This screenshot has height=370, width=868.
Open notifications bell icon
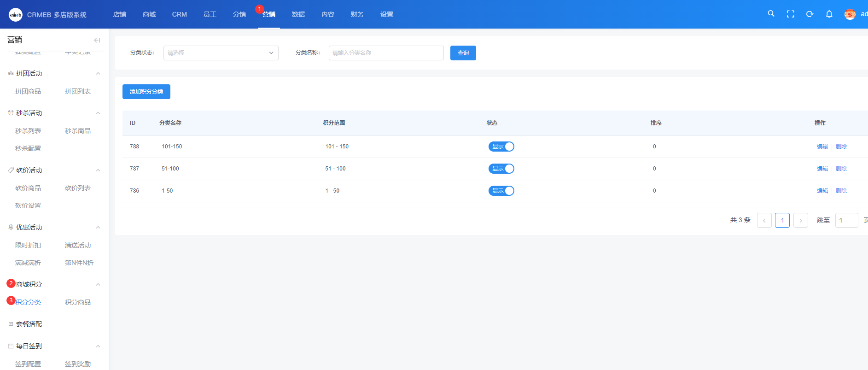coord(829,14)
